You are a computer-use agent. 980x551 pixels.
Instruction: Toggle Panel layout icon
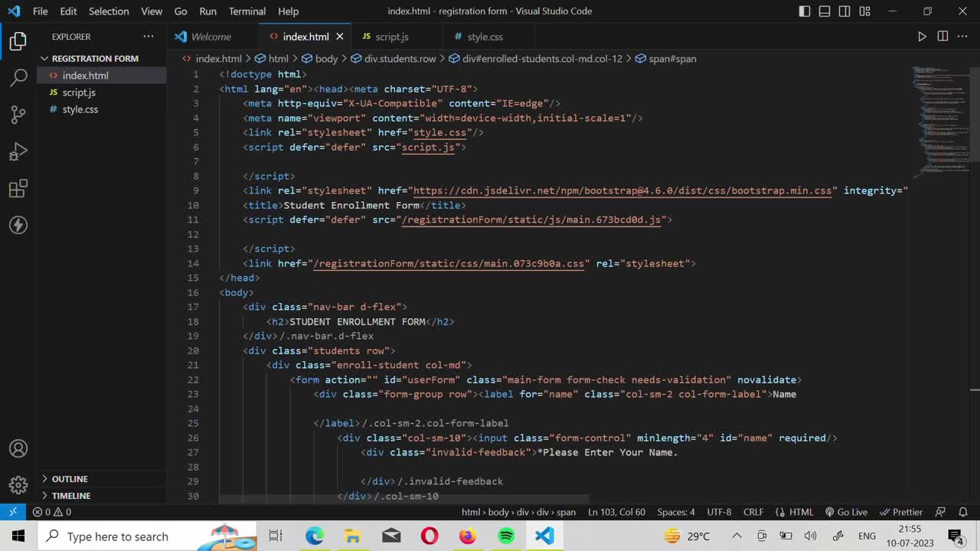825,11
